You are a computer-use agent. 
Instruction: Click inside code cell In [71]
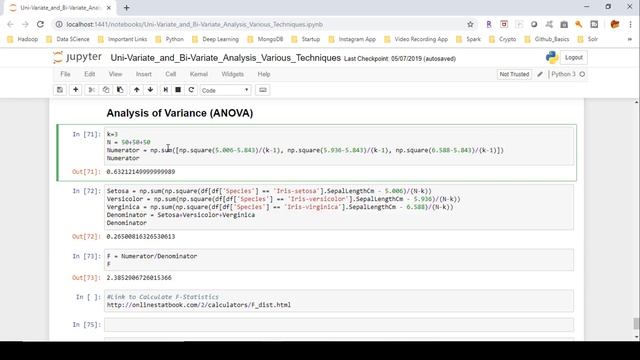click(x=339, y=146)
